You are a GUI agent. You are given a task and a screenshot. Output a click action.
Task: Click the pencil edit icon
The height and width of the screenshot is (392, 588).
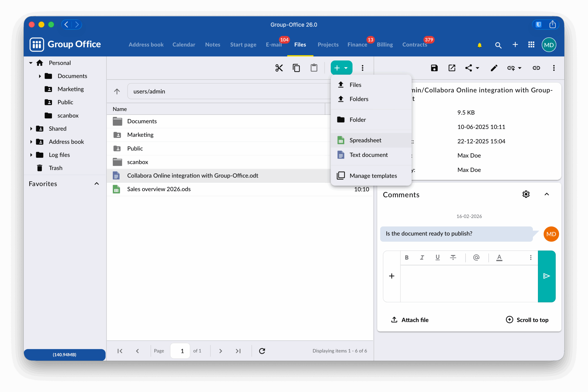[x=494, y=68]
